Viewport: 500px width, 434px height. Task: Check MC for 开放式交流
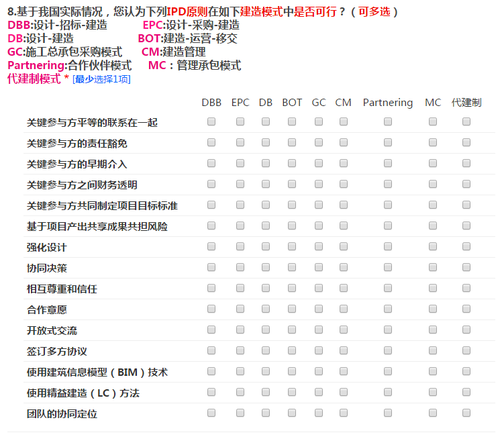(x=433, y=330)
